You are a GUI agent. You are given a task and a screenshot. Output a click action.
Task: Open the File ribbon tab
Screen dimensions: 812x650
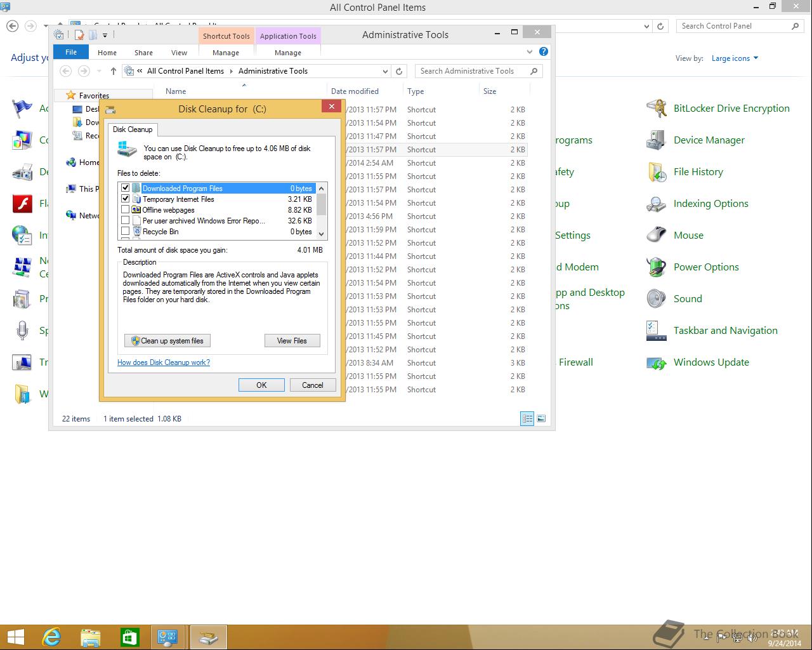coord(71,53)
